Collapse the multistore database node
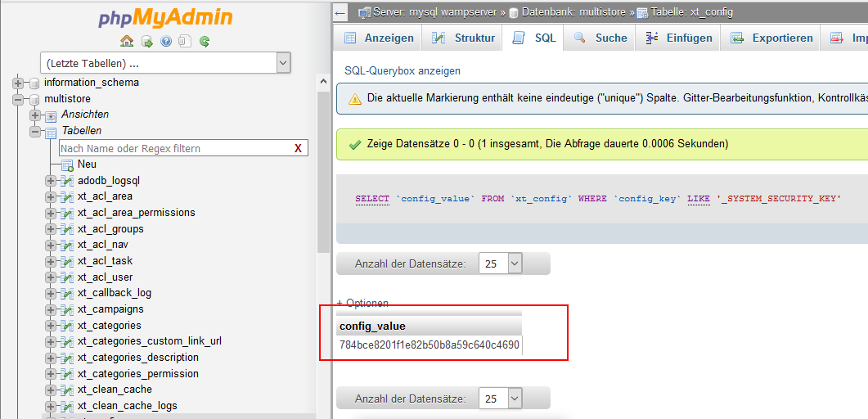 [x=18, y=99]
